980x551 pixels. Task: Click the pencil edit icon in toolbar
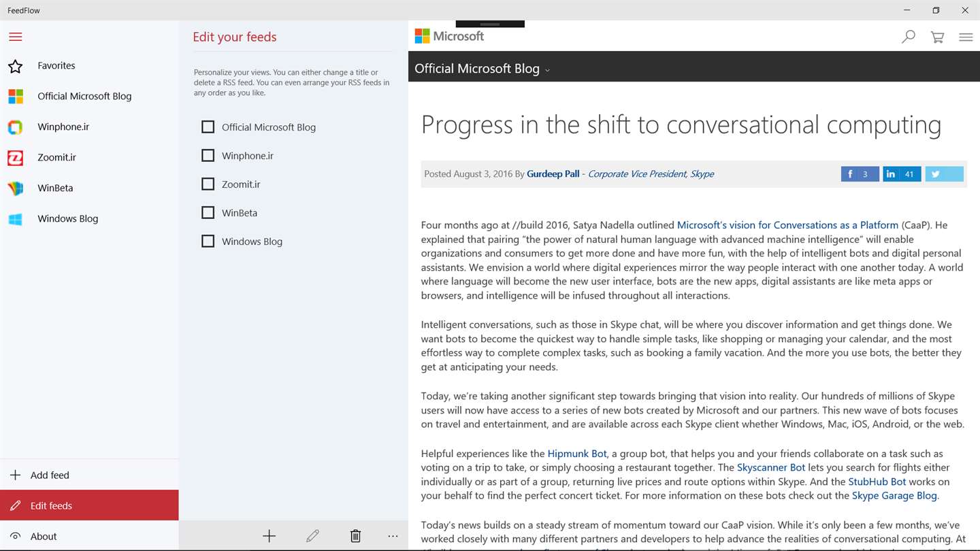pos(312,536)
